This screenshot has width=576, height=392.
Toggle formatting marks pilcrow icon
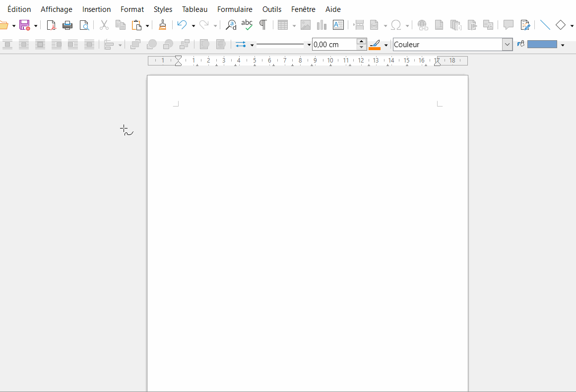click(x=263, y=25)
